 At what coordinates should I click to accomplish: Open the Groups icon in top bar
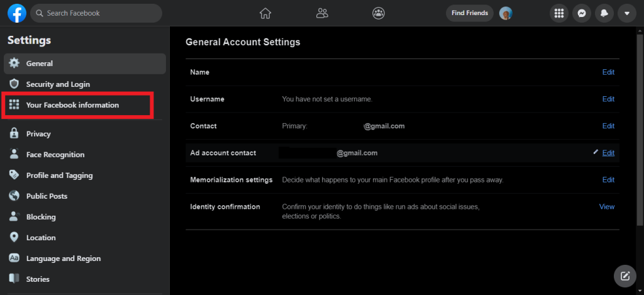(378, 13)
